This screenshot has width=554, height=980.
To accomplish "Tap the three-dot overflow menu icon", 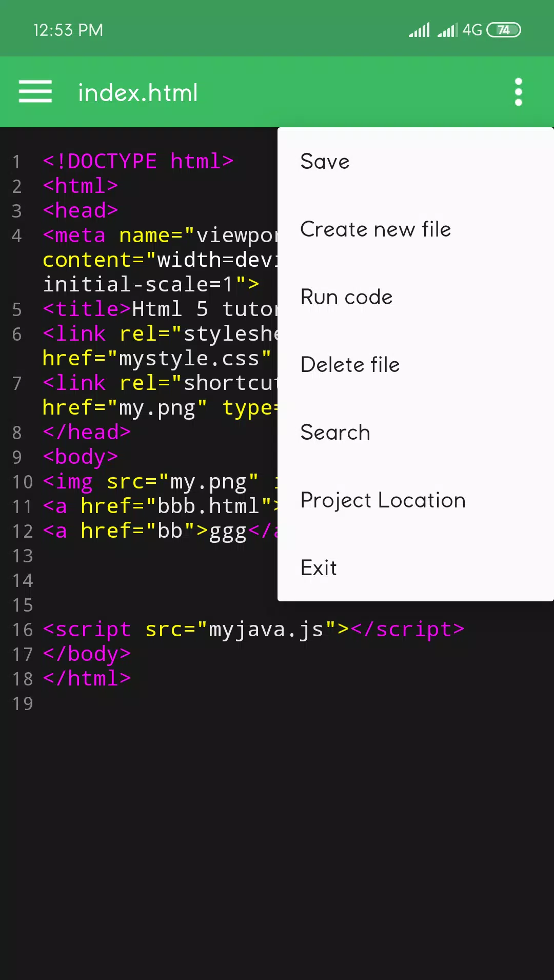I will pyautogui.click(x=519, y=92).
